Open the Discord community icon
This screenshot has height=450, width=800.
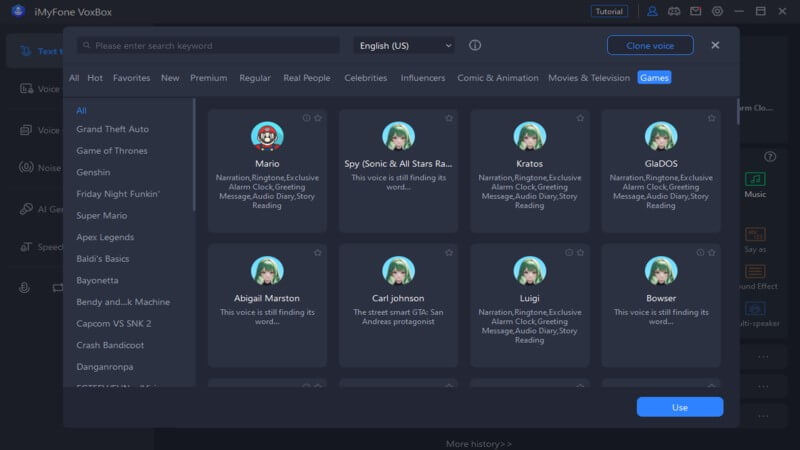(674, 11)
